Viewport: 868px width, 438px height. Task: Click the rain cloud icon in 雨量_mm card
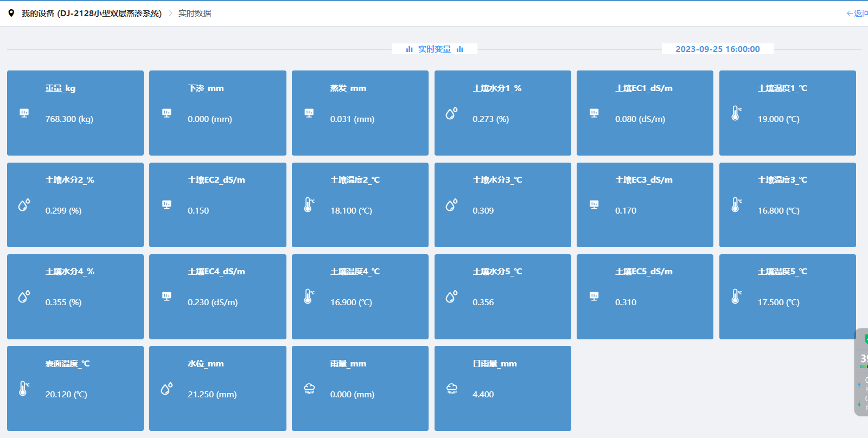tap(309, 388)
